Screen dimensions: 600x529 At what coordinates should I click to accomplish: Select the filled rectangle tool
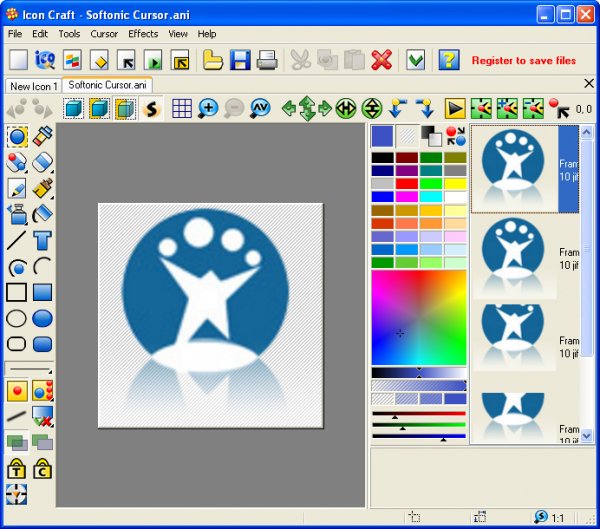(x=42, y=292)
